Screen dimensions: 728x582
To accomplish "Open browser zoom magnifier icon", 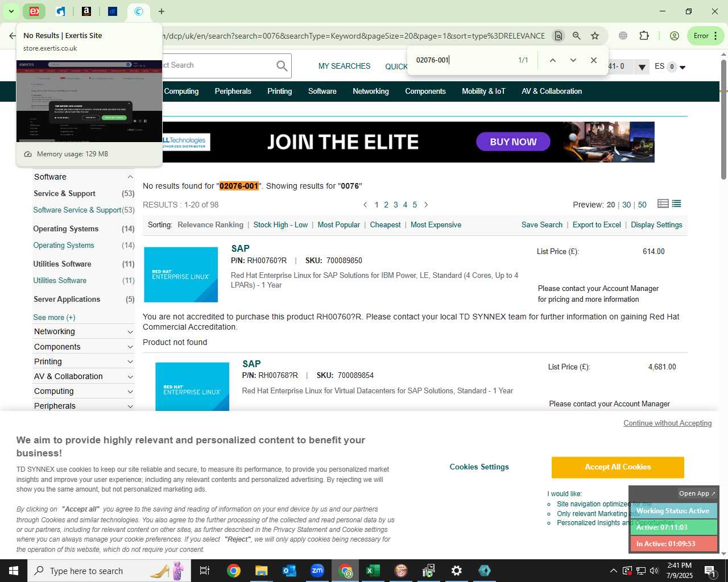I will [x=577, y=36].
